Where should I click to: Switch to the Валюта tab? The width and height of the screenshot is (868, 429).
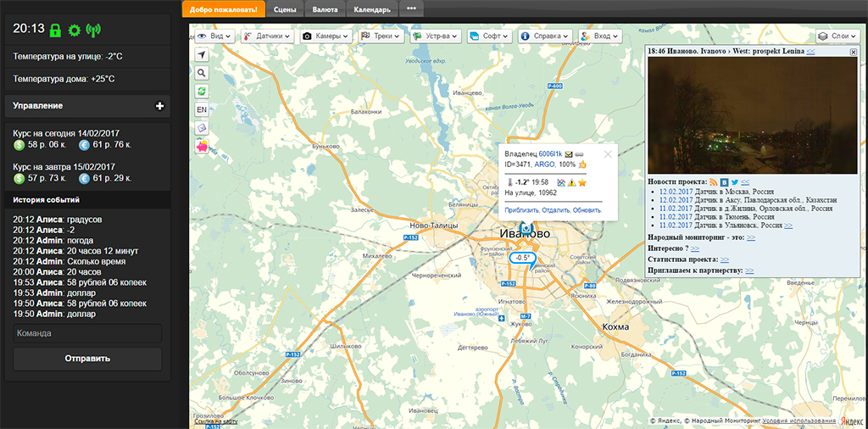325,9
